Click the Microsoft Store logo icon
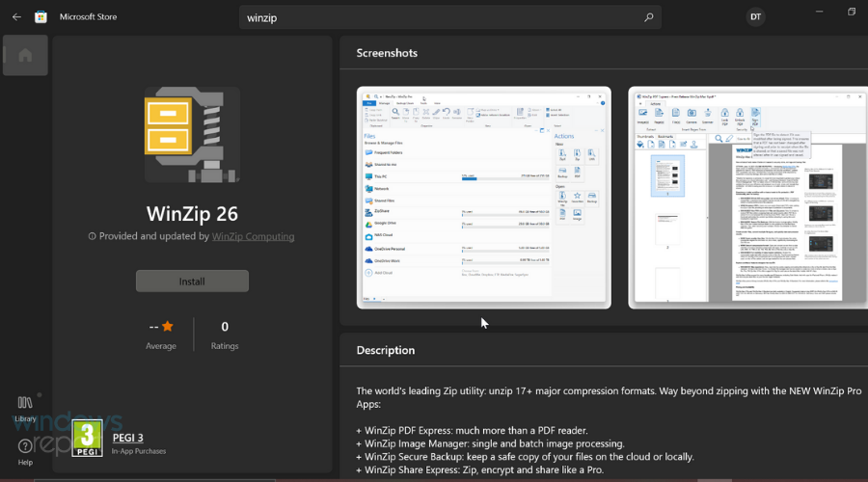This screenshot has width=868, height=482. tap(41, 16)
